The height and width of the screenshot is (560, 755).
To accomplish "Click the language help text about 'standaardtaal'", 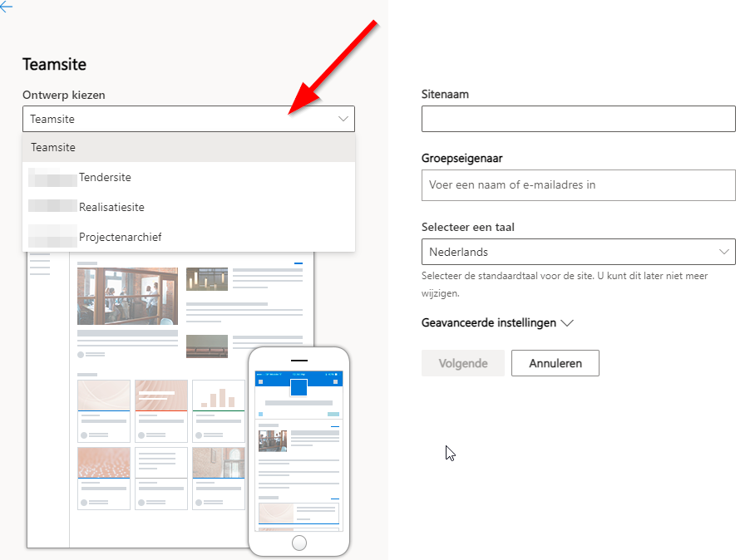I will (565, 284).
